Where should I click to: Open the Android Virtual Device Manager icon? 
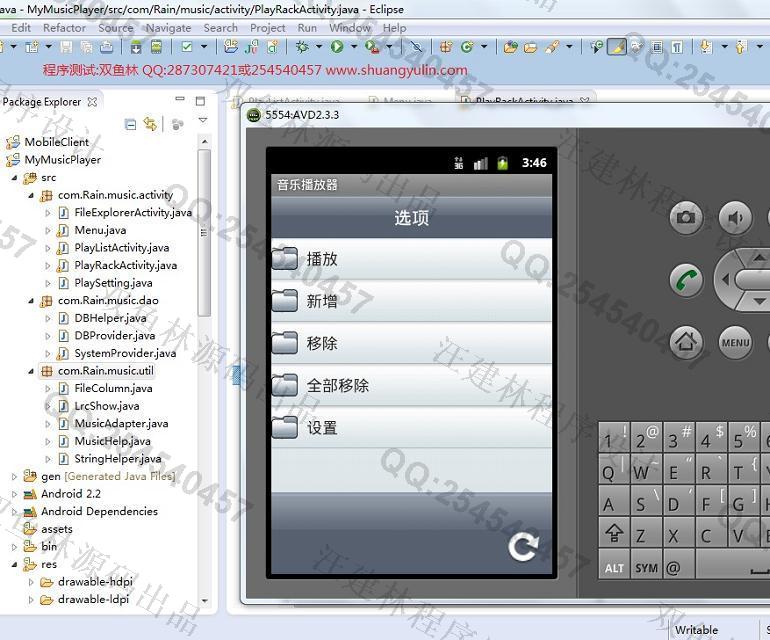(156, 47)
